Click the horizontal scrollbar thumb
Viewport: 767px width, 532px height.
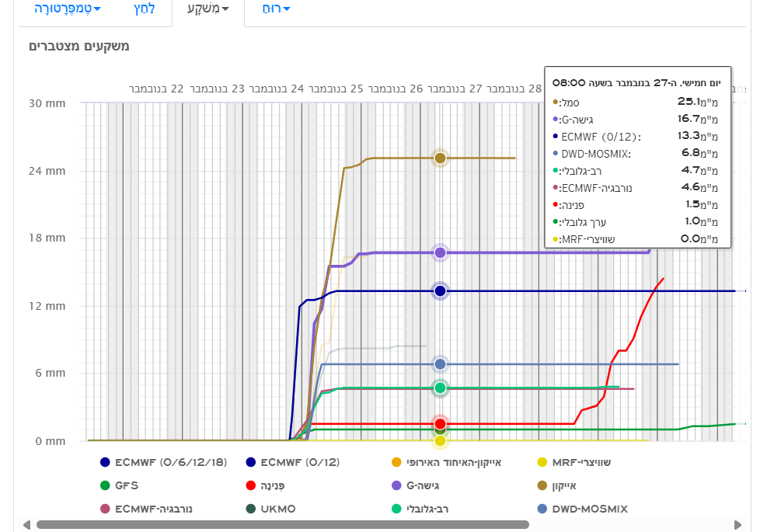tap(282, 524)
